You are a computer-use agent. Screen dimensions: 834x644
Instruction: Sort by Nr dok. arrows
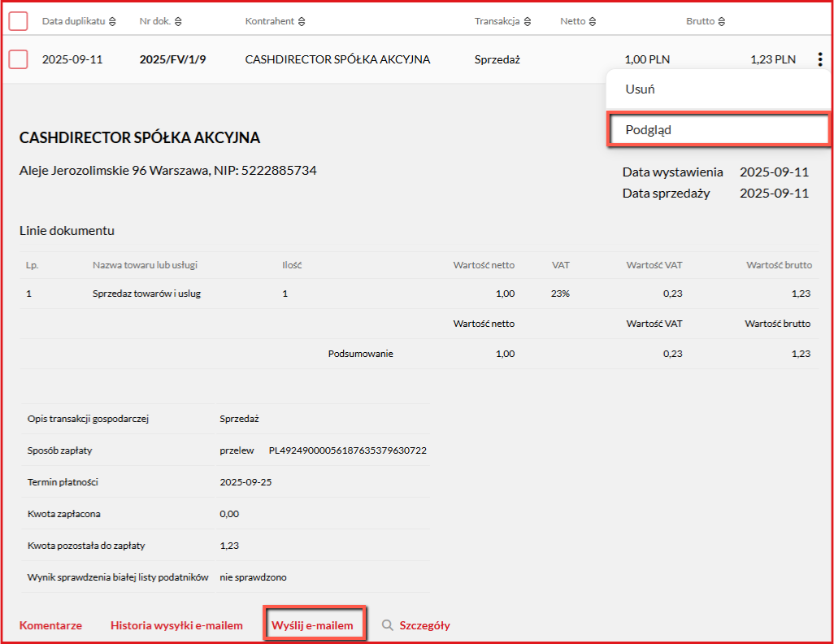[x=178, y=21]
